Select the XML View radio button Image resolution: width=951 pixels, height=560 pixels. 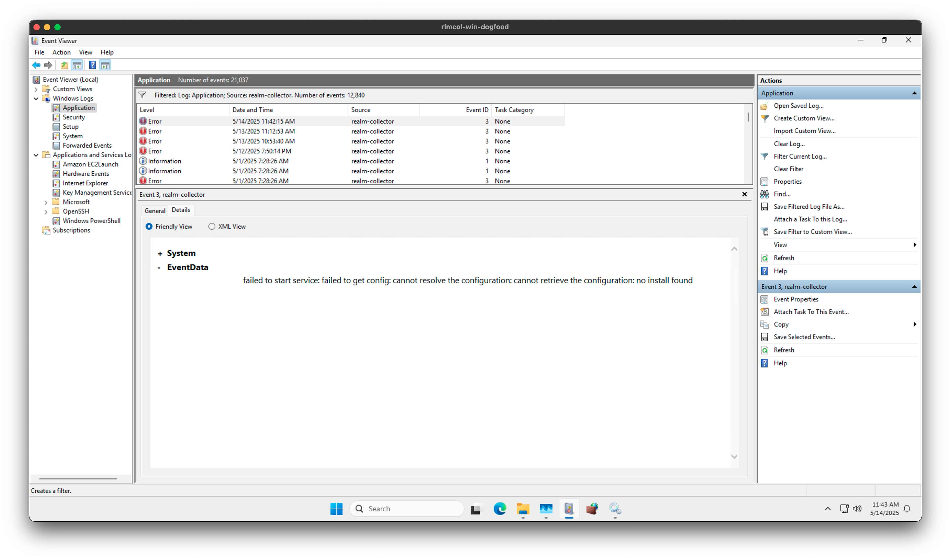click(212, 226)
